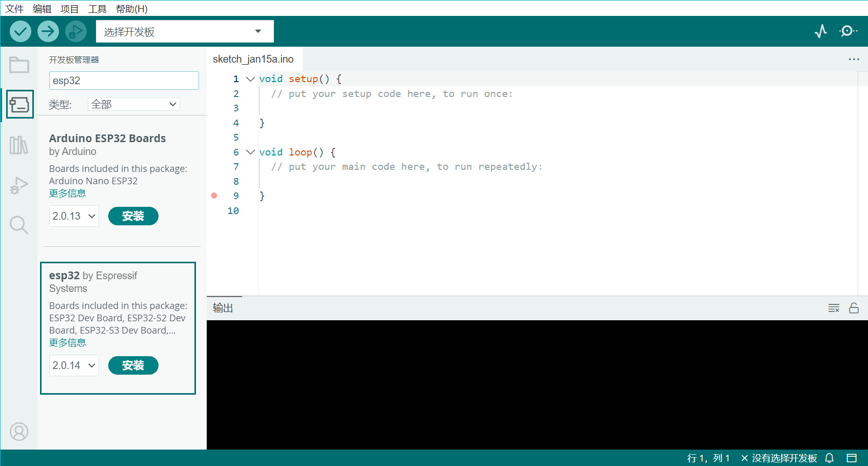The image size is (868, 466).
Task: Toggle bottom panel icon in status bar
Action: pos(852,458)
